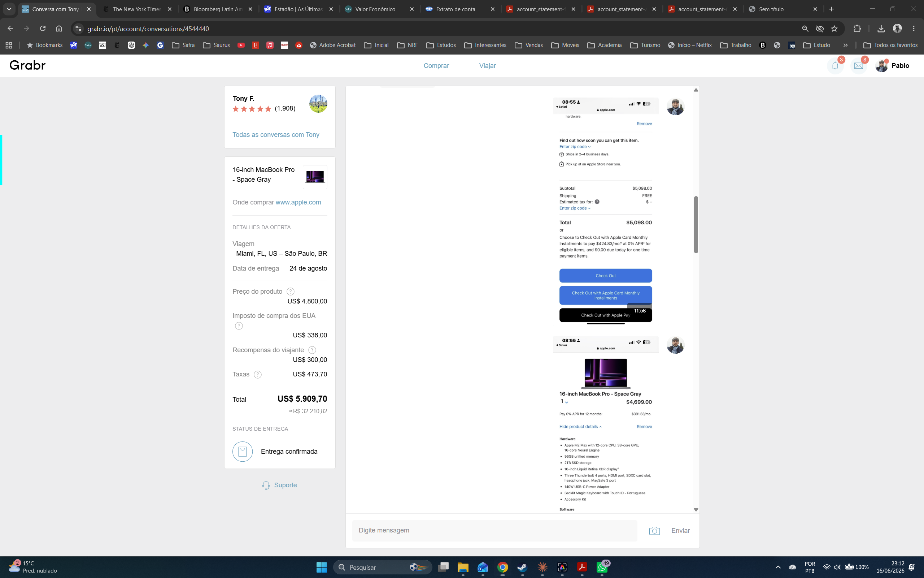Open the WSJ bookmark icon

tap(103, 45)
